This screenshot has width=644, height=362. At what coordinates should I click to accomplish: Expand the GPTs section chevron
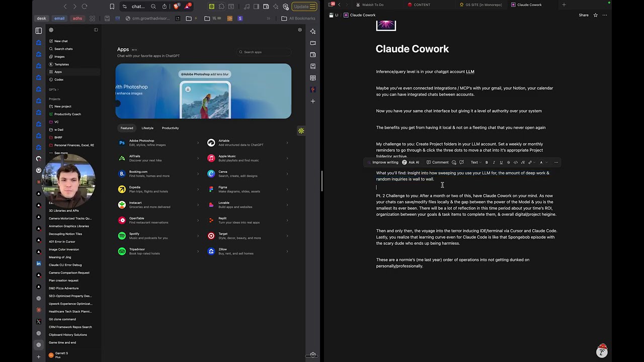coord(58,89)
